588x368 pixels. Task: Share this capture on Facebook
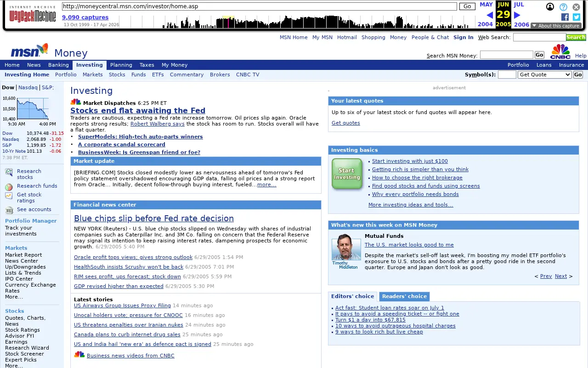point(565,17)
